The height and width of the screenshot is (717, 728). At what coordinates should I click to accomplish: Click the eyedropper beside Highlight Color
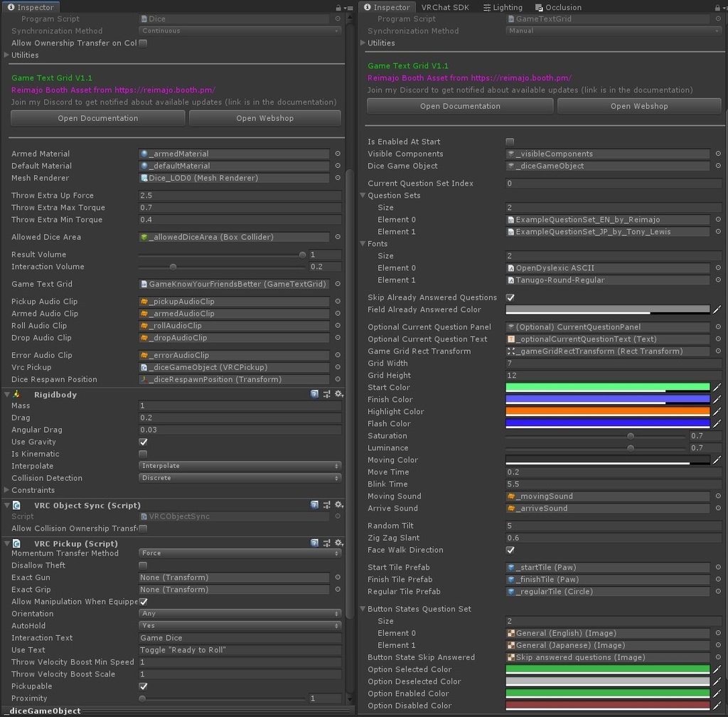[x=717, y=411]
